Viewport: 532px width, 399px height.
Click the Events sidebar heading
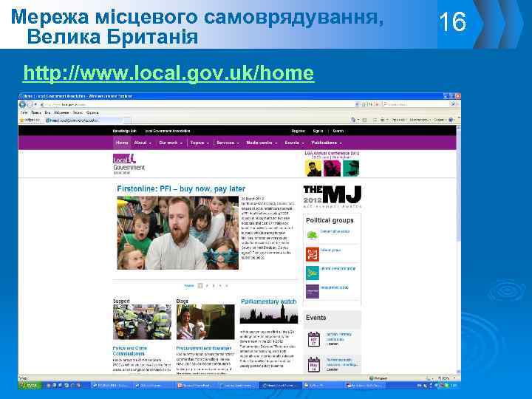click(x=316, y=318)
